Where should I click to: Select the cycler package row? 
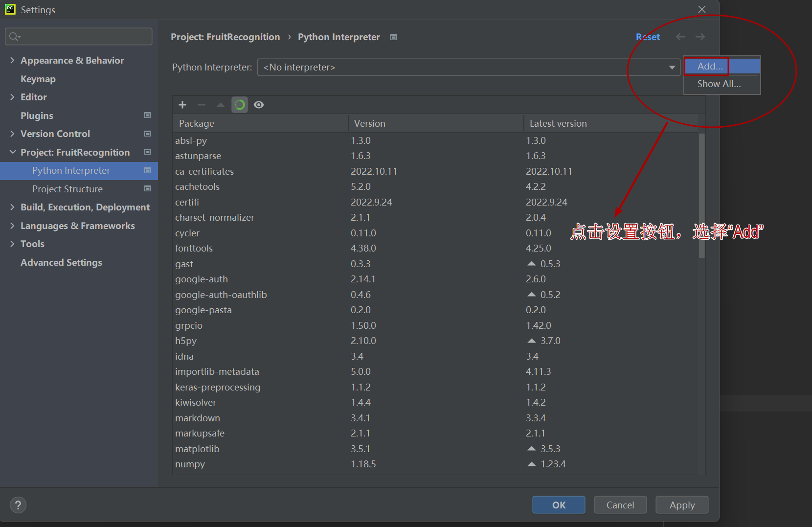pos(435,233)
